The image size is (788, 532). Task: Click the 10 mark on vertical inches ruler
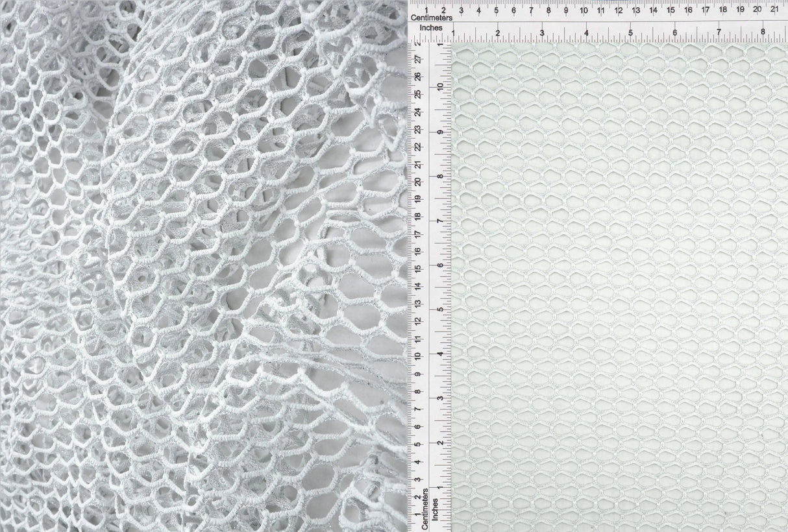[x=441, y=85]
